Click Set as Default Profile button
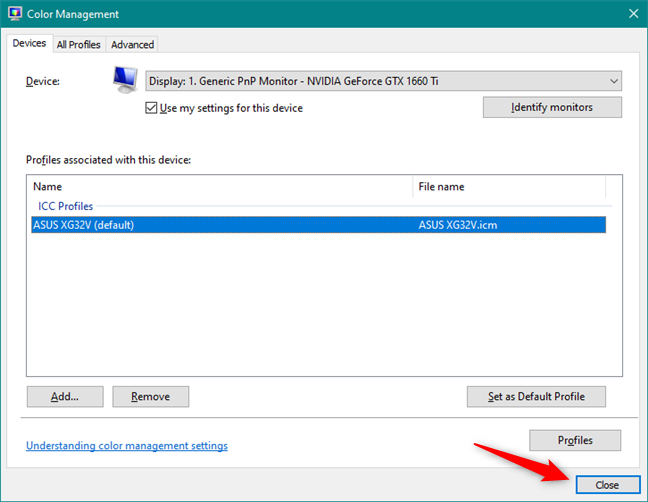Image resolution: width=648 pixels, height=502 pixels. tap(536, 397)
